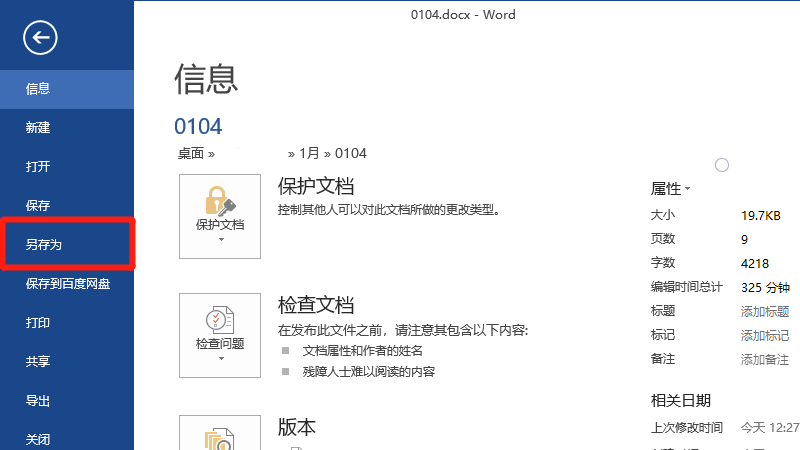Click 添加标记 field in properties
This screenshot has width=800, height=450.
click(x=764, y=335)
